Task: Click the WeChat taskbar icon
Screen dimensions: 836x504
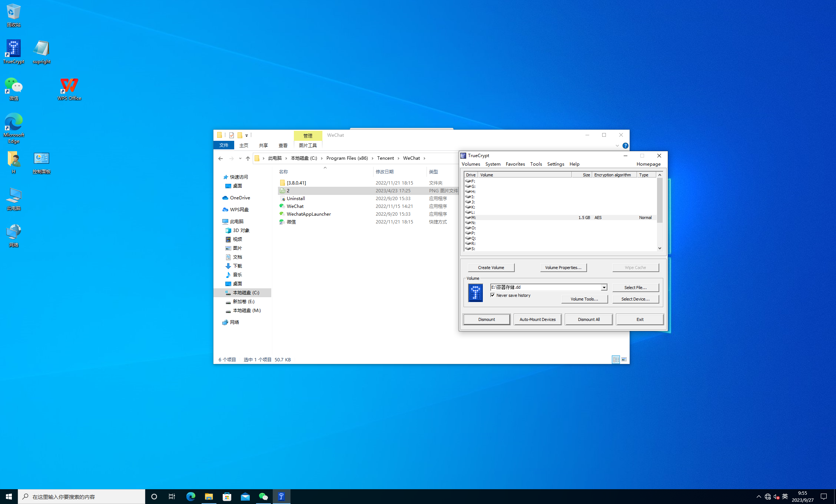Action: pyautogui.click(x=263, y=497)
